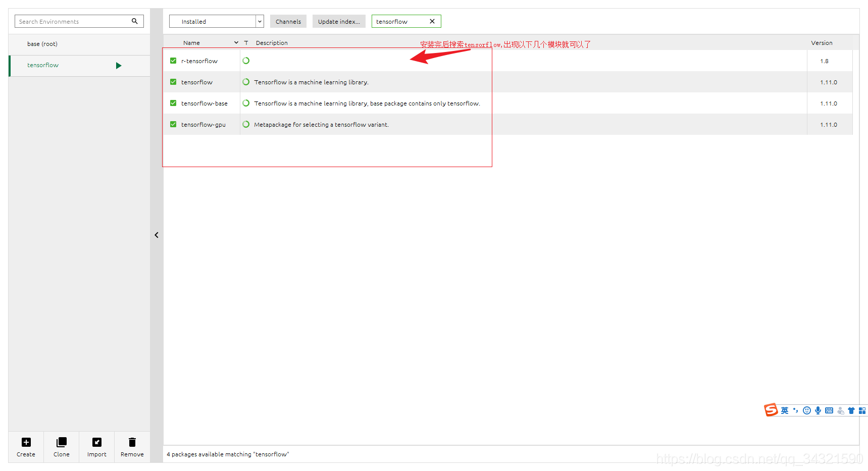The image size is (868, 471).
Task: Click the type circle icon for tensorflow-gpu
Action: point(246,124)
